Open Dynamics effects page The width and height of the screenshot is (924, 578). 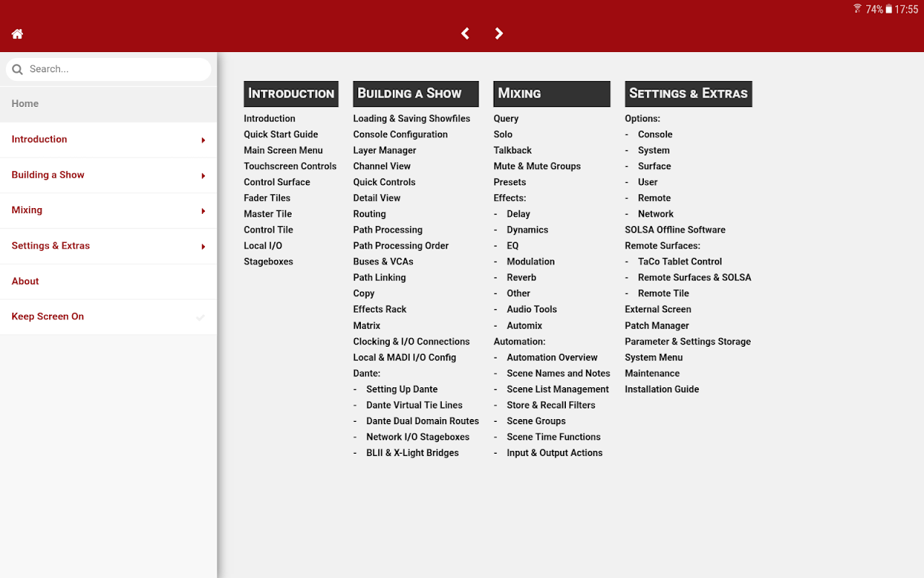click(x=528, y=230)
